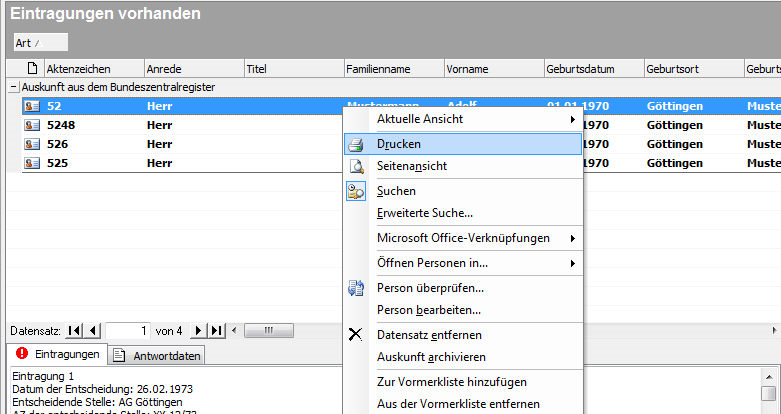Image resolution: width=781 pixels, height=414 pixels.
Task: Click the record icon of row 526
Action: (31, 144)
